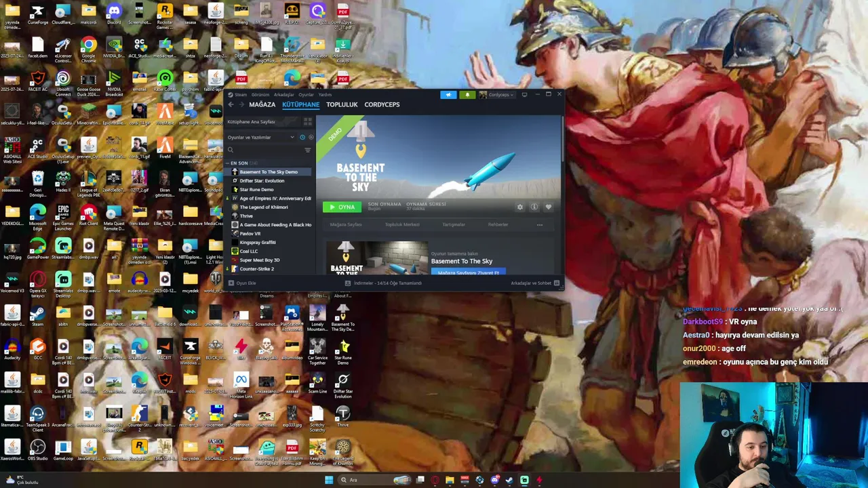Viewport: 868px width, 488px height.
Task: Open Discord desktop icon
Action: (114, 14)
